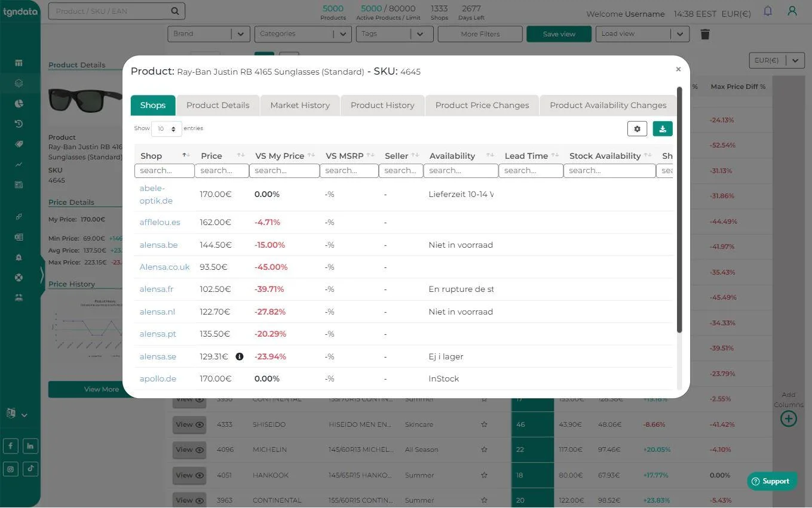Close the product modal with X
812x508 pixels.
tap(678, 69)
